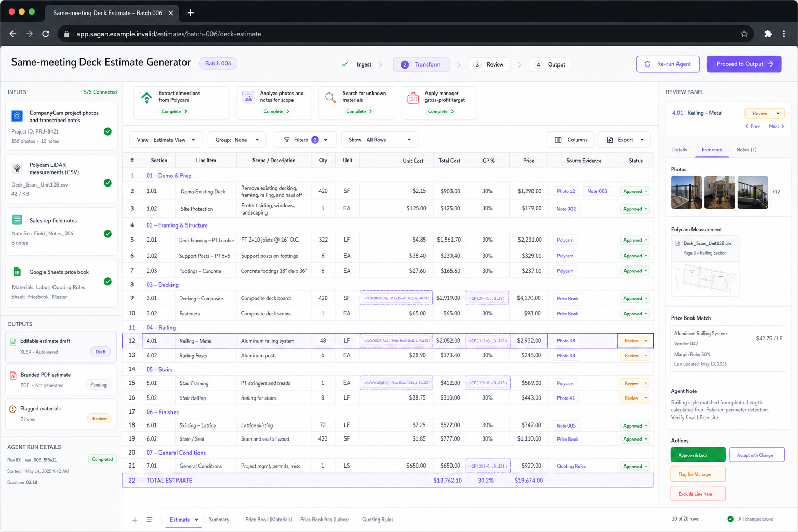Screen dimensions: 798x532
Task: Expand the Estimate sheet tab arrow
Action: (x=197, y=520)
